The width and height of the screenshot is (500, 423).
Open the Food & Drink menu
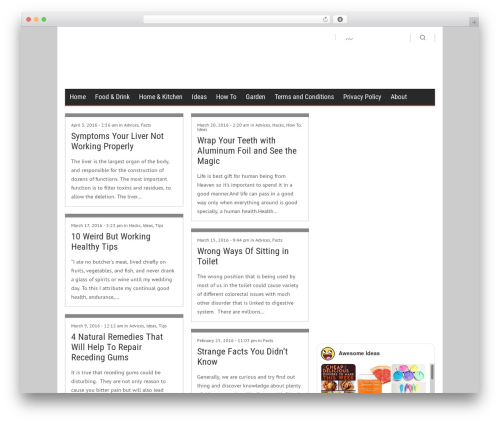112,97
